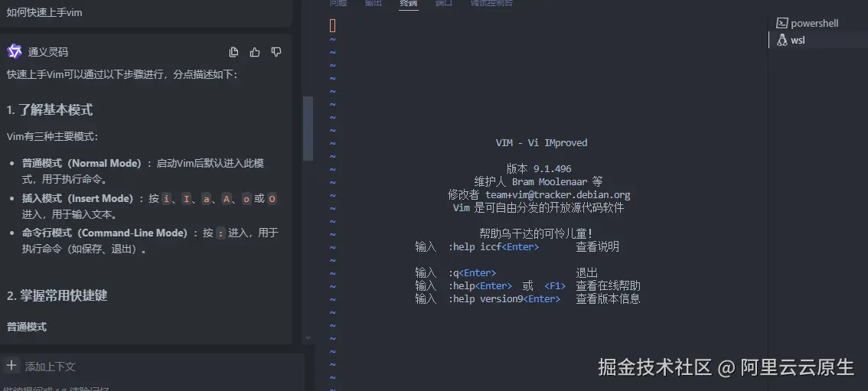Switch to the 终端 panel tab
Screen dimensions: 868x391
tap(409, 3)
